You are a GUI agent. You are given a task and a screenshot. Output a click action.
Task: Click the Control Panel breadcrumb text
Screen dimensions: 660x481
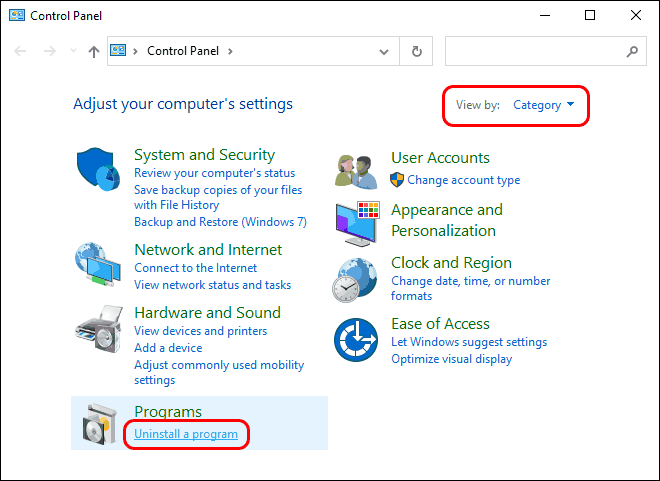(x=183, y=51)
